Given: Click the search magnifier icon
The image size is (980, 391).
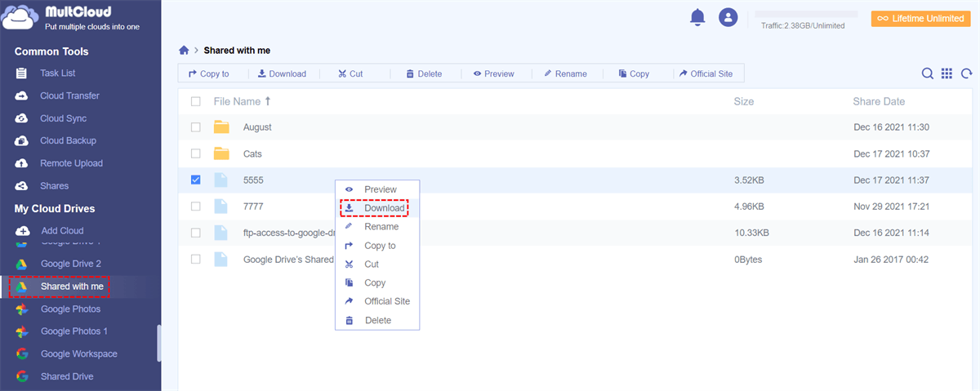Looking at the screenshot, I should 928,73.
